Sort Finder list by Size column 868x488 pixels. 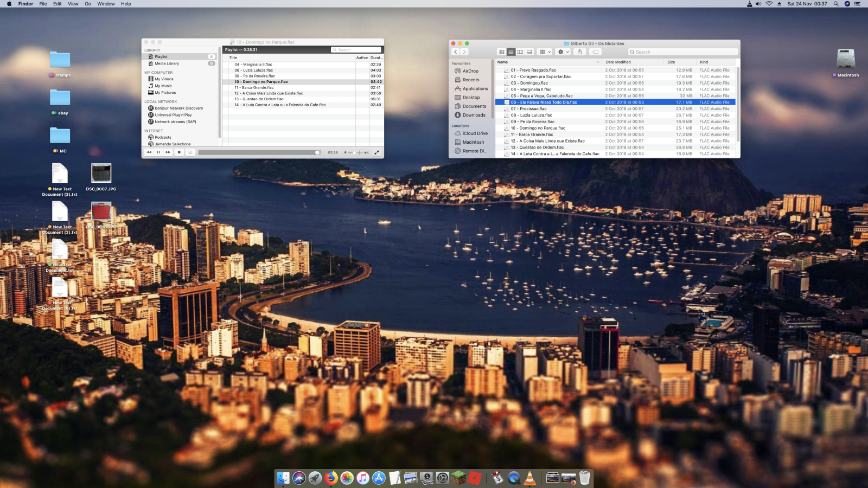pos(680,62)
